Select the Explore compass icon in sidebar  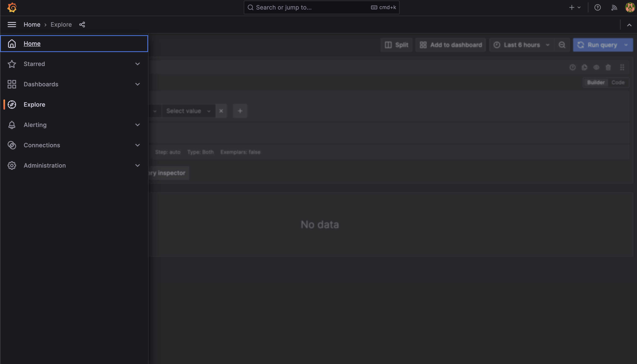click(12, 105)
